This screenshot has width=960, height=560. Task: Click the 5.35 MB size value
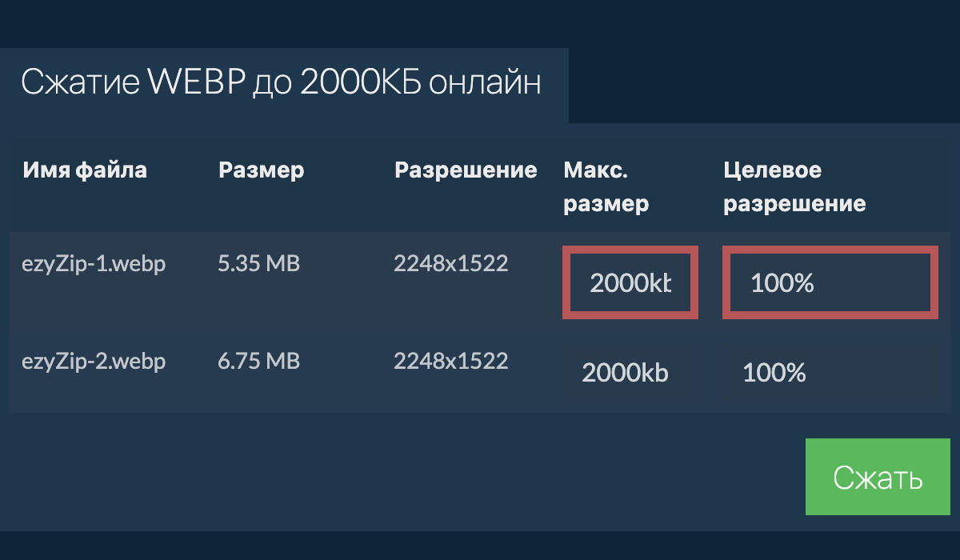[x=258, y=264]
